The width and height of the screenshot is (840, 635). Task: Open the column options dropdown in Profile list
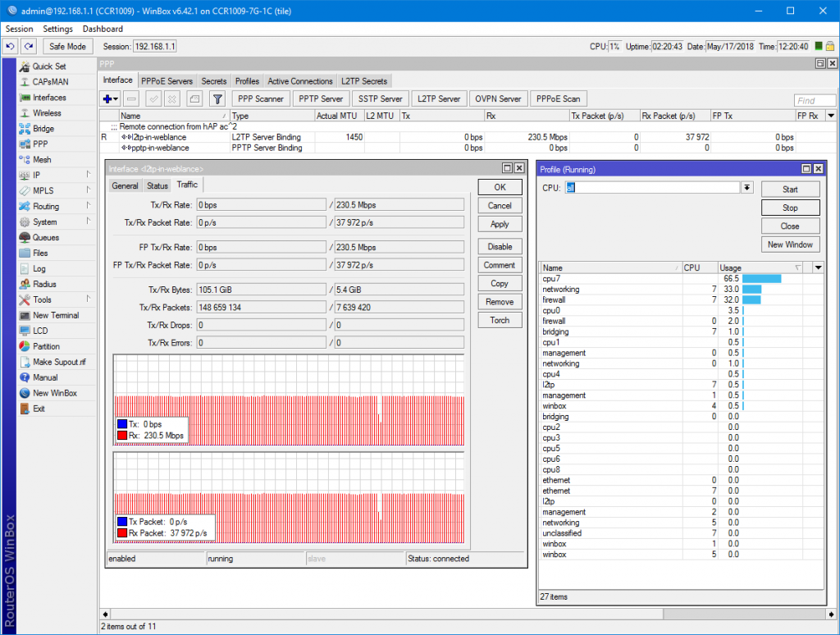click(x=817, y=267)
